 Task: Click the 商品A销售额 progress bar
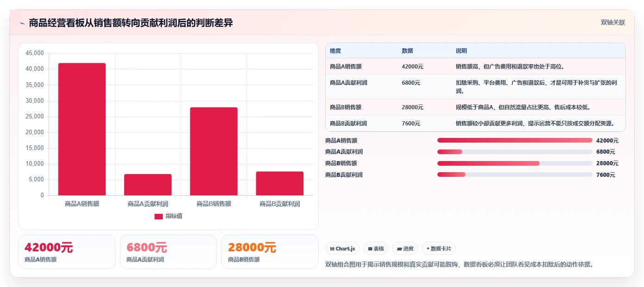[x=515, y=140]
